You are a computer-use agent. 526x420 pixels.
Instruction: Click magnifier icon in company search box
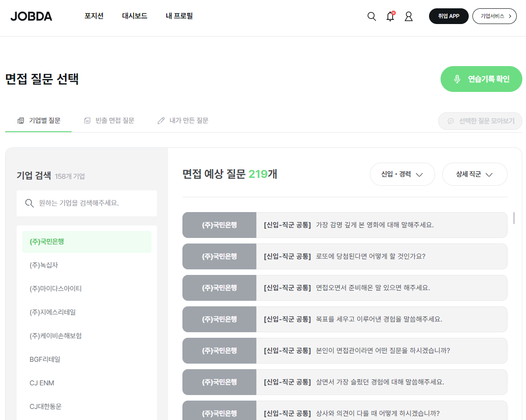coord(29,203)
